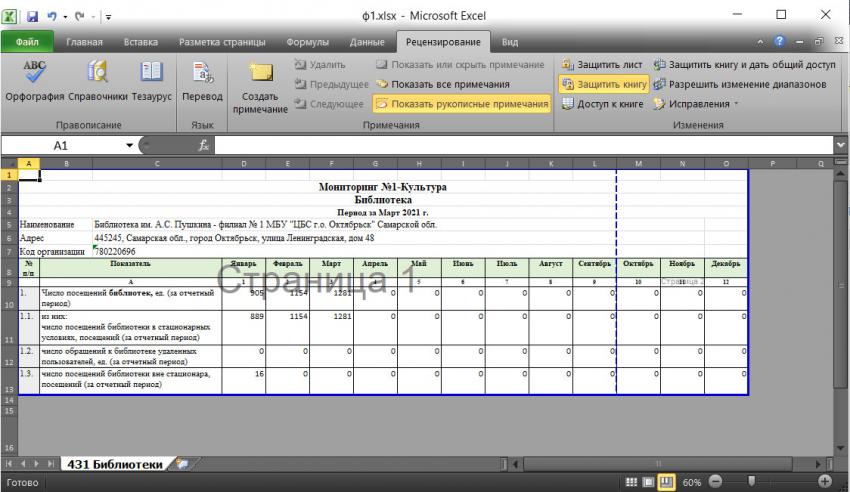The width and height of the screenshot is (850, 492).
Task: Click the cell with value 889
Action: pyautogui.click(x=243, y=327)
